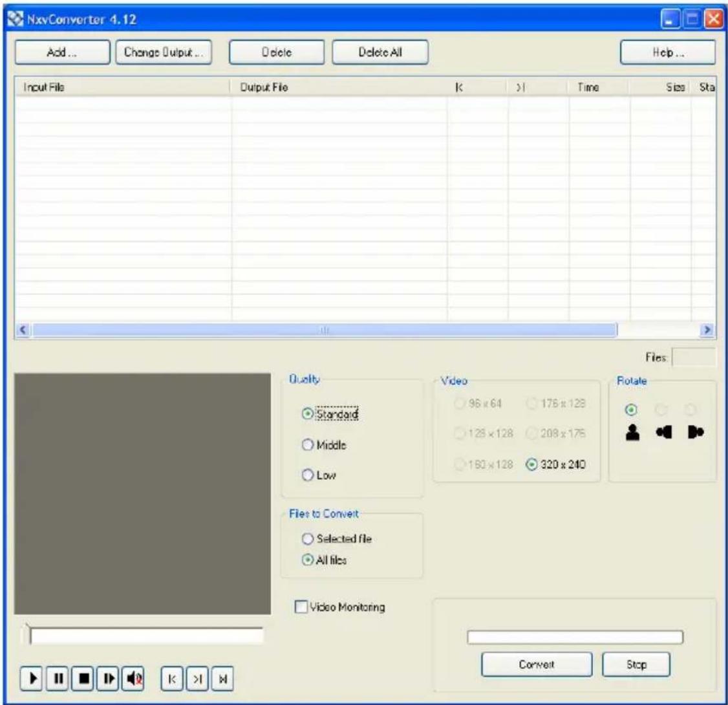Image resolution: width=728 pixels, height=705 pixels.
Task: Click the upright person rotate icon
Action: click(632, 433)
